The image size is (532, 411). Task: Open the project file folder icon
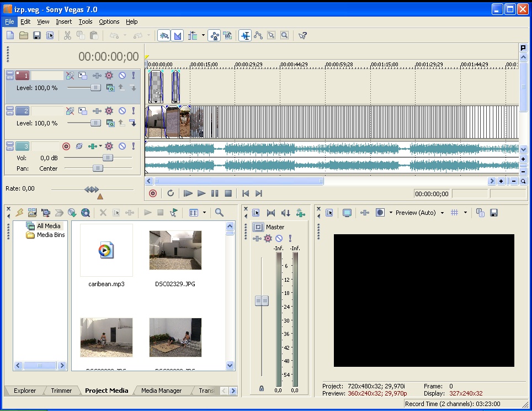[24, 35]
